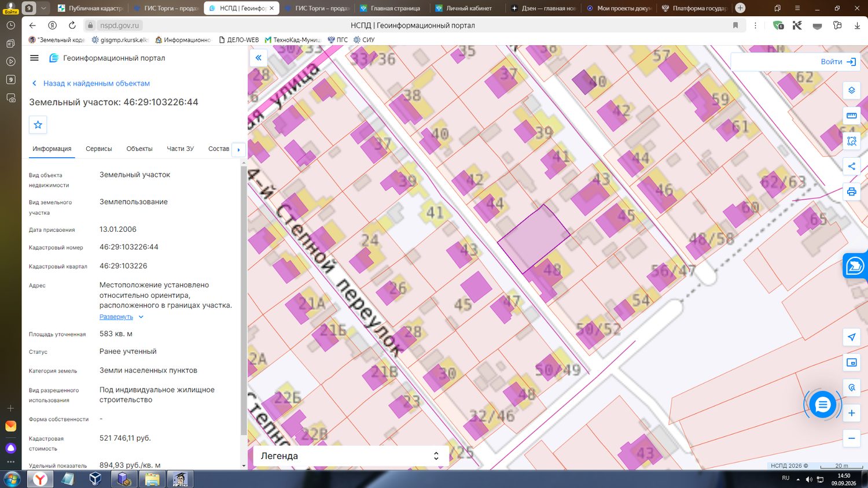Click the info panel vertical scrollbar
The width and height of the screenshot is (868, 488).
[244, 301]
